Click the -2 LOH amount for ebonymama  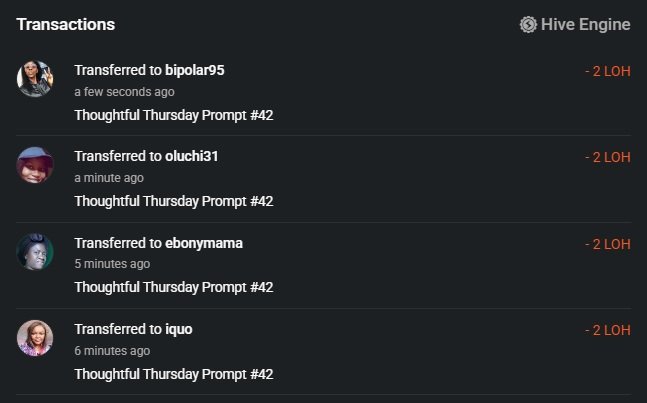point(608,244)
